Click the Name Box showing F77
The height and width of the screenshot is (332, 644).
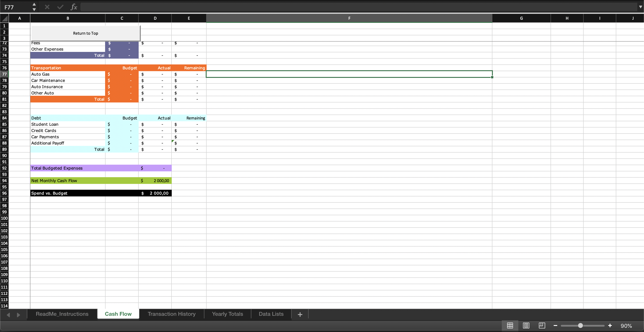[16, 7]
